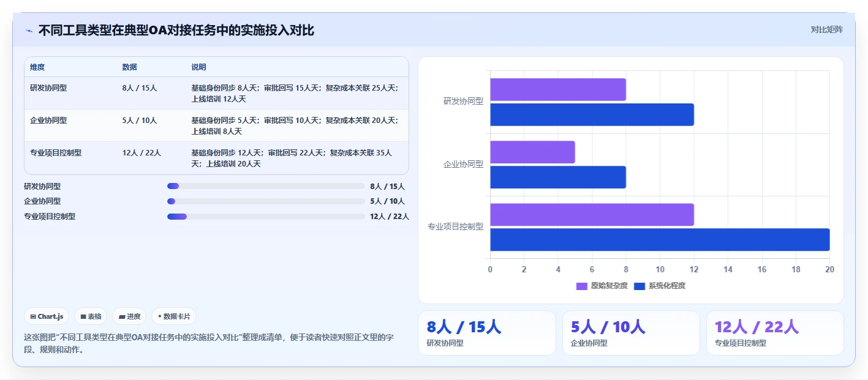Select the 专业项目控制型 table row name

coord(56,153)
